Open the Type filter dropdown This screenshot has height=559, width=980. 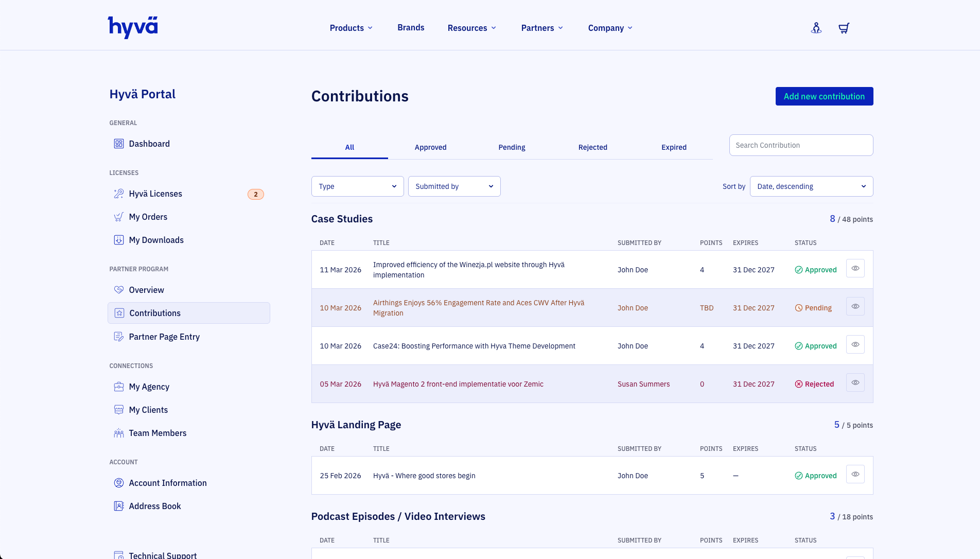click(357, 186)
